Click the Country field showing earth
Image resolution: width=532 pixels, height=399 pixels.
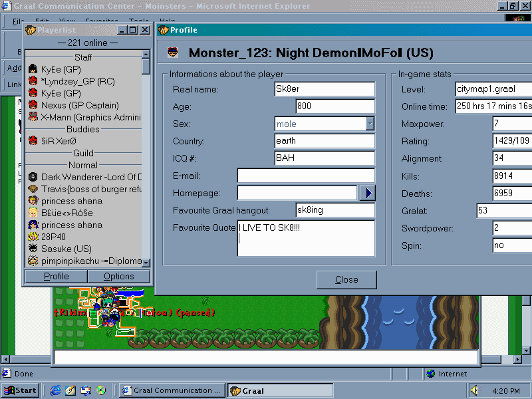[325, 141]
